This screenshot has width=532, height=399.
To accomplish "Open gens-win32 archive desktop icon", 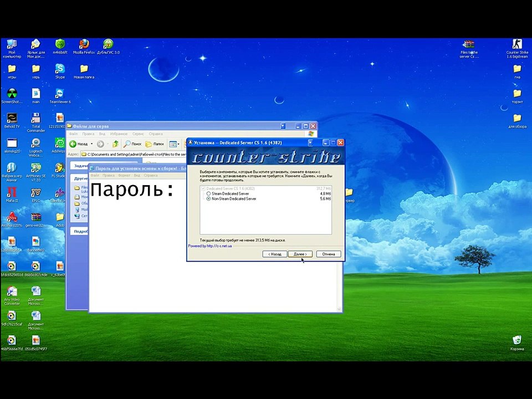I will point(36,220).
